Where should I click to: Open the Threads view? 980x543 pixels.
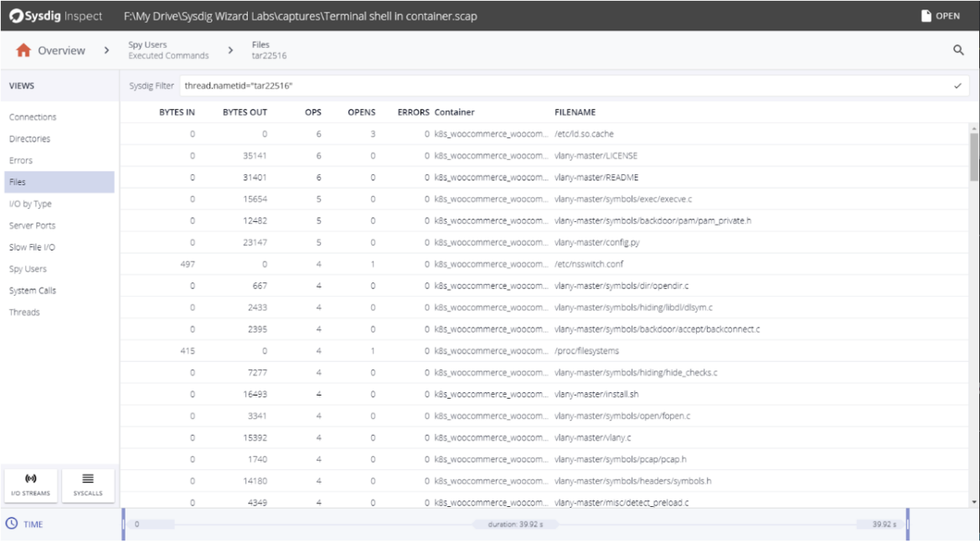coord(24,313)
